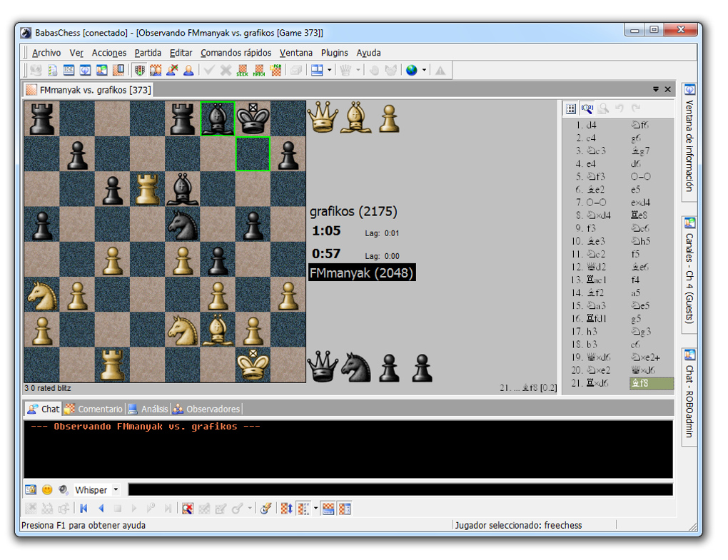Click the traffic light status icon

[139, 71]
